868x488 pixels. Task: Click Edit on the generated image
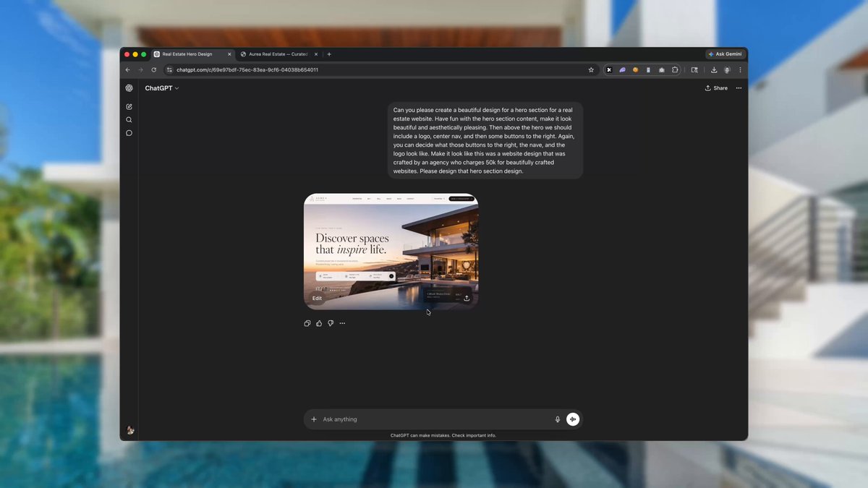pos(317,298)
